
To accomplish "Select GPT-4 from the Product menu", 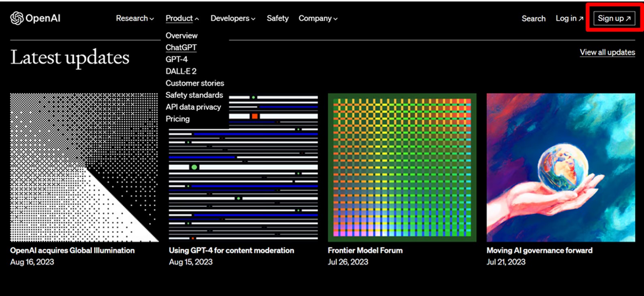I will coord(176,59).
